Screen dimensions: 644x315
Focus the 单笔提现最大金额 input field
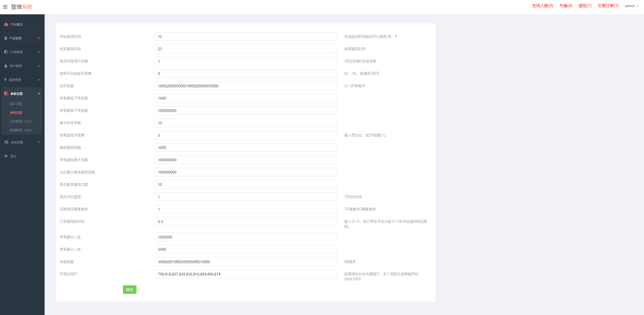pos(246,160)
